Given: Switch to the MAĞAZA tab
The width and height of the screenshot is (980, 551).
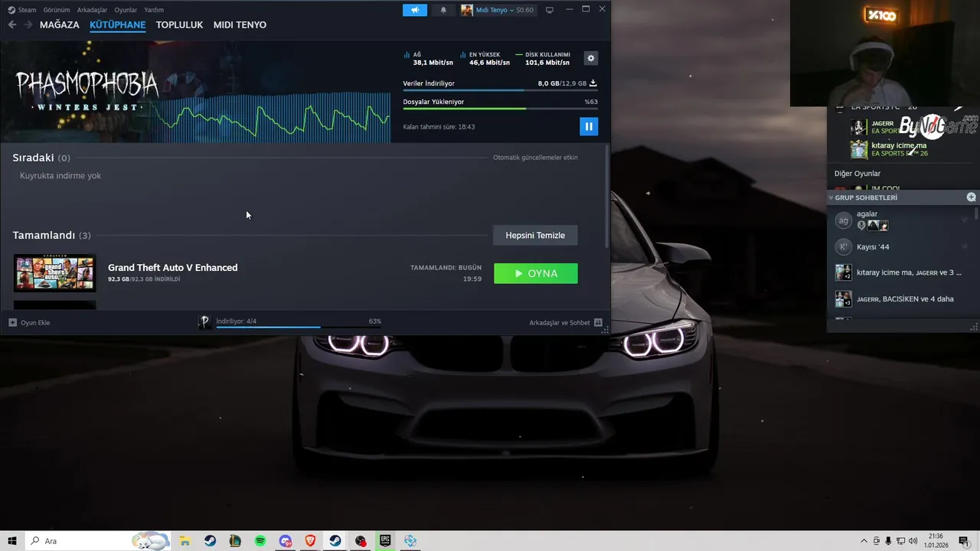Looking at the screenshot, I should coord(60,24).
